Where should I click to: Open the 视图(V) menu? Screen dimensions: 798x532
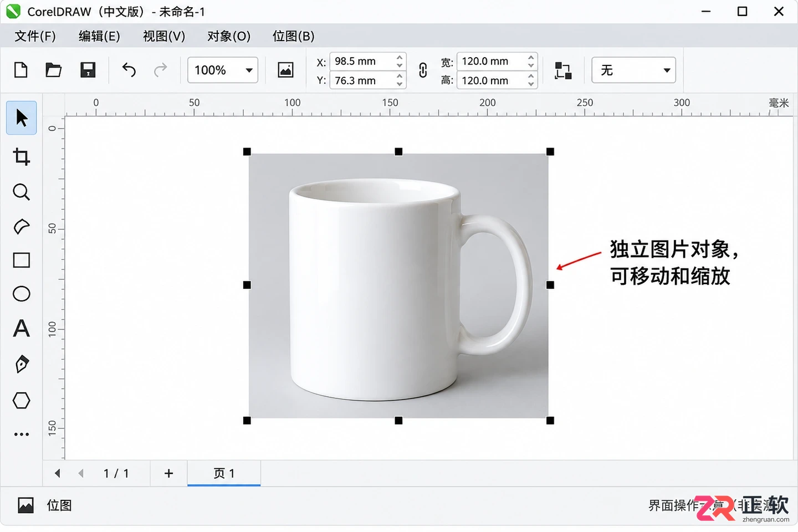[x=164, y=36]
